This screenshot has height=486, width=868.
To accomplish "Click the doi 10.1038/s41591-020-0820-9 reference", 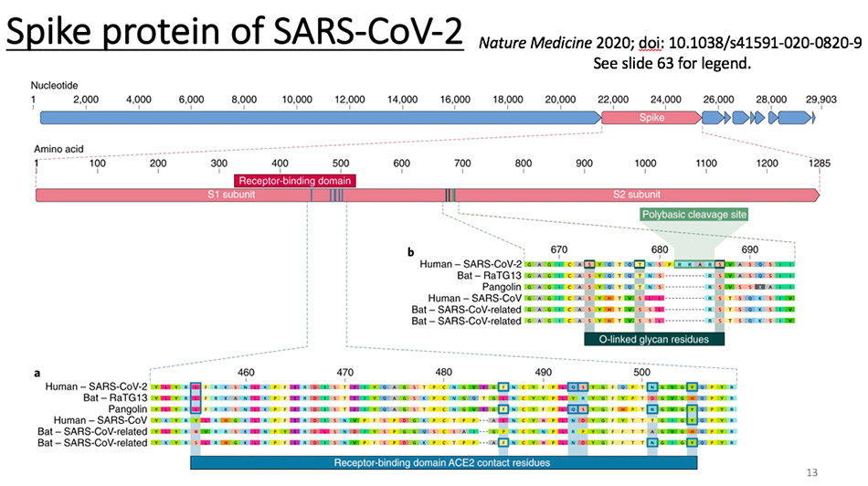I will 750,43.
